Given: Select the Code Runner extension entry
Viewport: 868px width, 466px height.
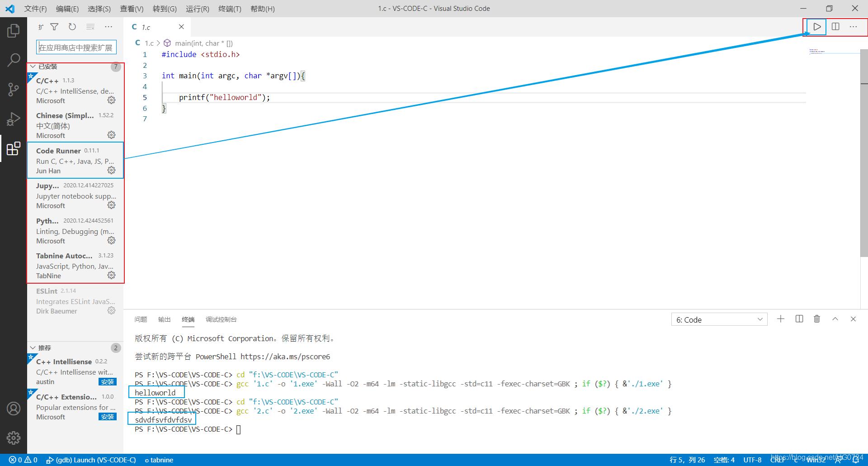Looking at the screenshot, I should [x=75, y=160].
